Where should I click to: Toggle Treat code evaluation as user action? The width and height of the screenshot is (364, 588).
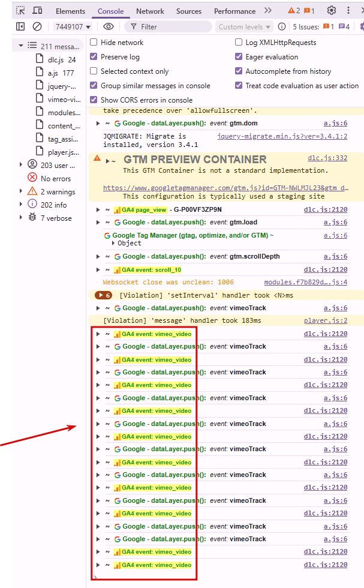coord(239,85)
